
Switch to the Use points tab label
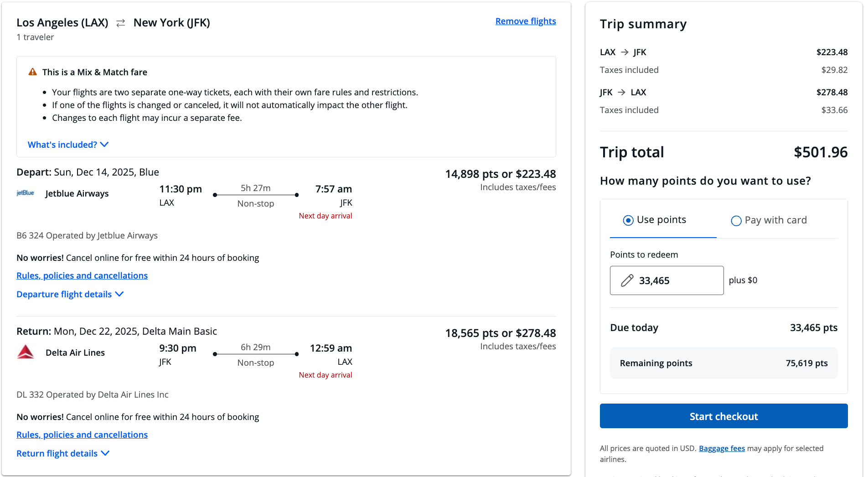click(x=661, y=220)
